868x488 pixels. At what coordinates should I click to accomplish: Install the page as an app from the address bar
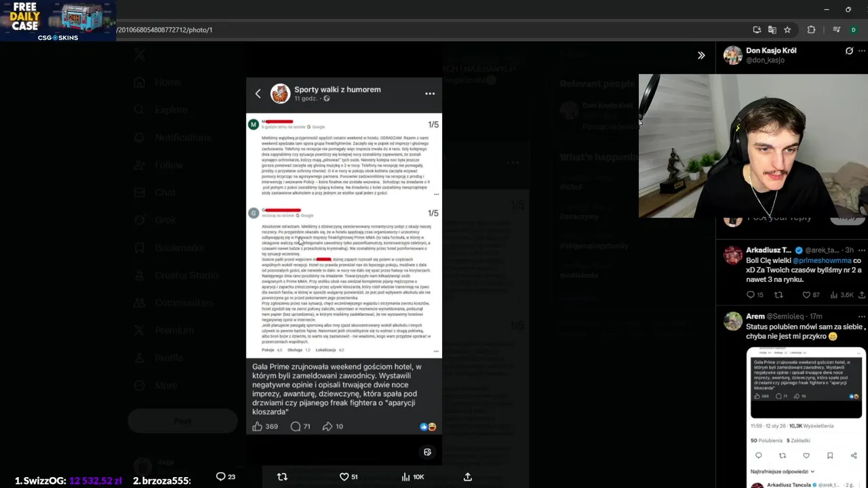(757, 30)
